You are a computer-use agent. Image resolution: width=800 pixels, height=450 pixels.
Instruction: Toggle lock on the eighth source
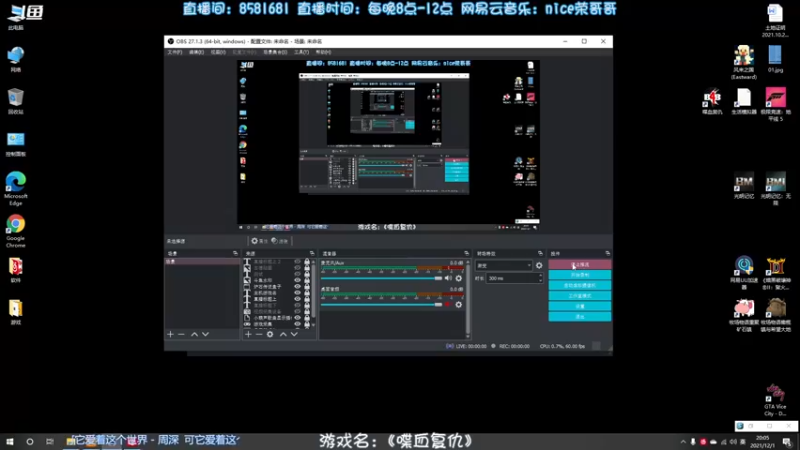coord(307,305)
